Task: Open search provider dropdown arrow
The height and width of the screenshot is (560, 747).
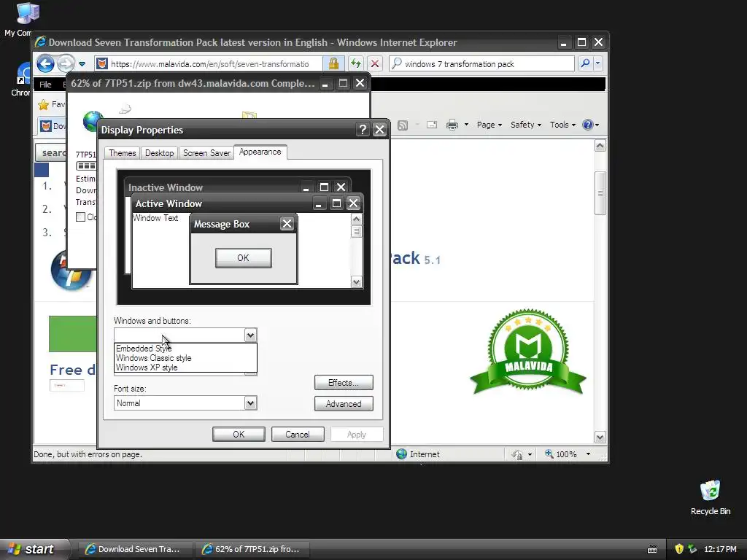Action: coord(598,63)
